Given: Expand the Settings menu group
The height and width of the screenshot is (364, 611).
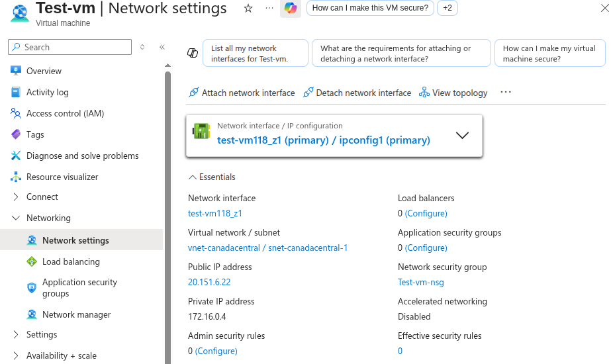Looking at the screenshot, I should pyautogui.click(x=16, y=334).
